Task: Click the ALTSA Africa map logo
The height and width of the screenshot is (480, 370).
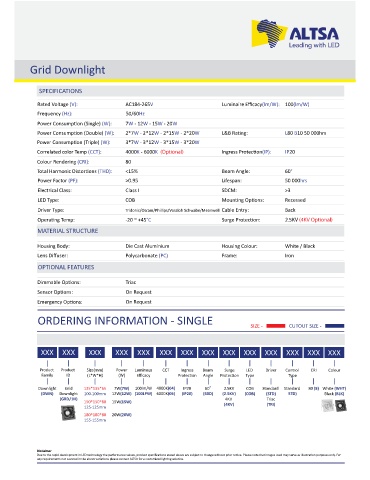Action: pyautogui.click(x=269, y=33)
